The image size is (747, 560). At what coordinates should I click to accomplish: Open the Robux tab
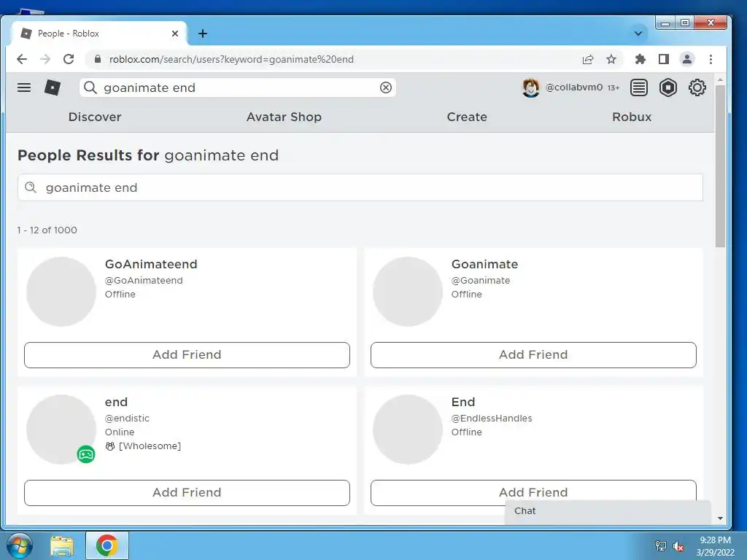[x=632, y=117]
